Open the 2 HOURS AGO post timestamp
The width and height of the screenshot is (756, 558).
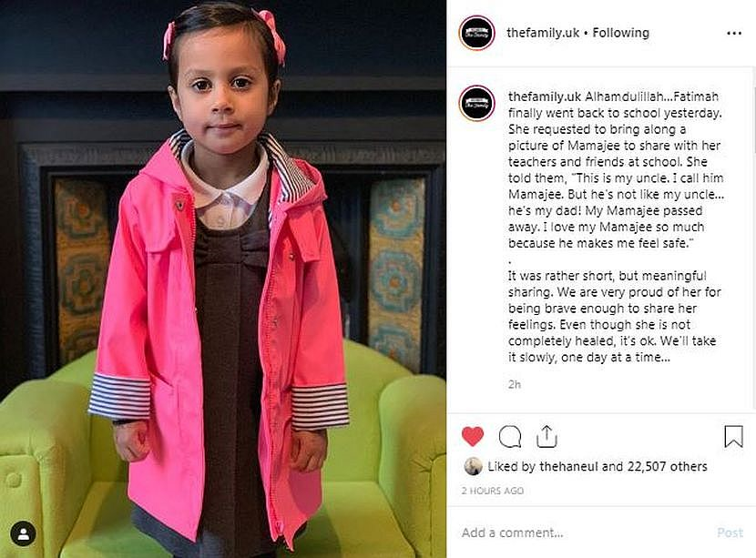[x=492, y=491]
